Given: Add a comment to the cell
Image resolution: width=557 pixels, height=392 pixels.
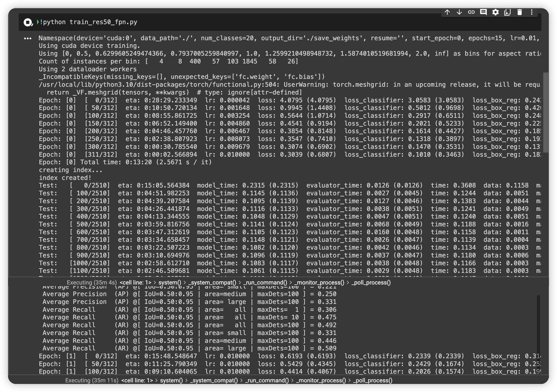Looking at the screenshot, I should tap(483, 12).
